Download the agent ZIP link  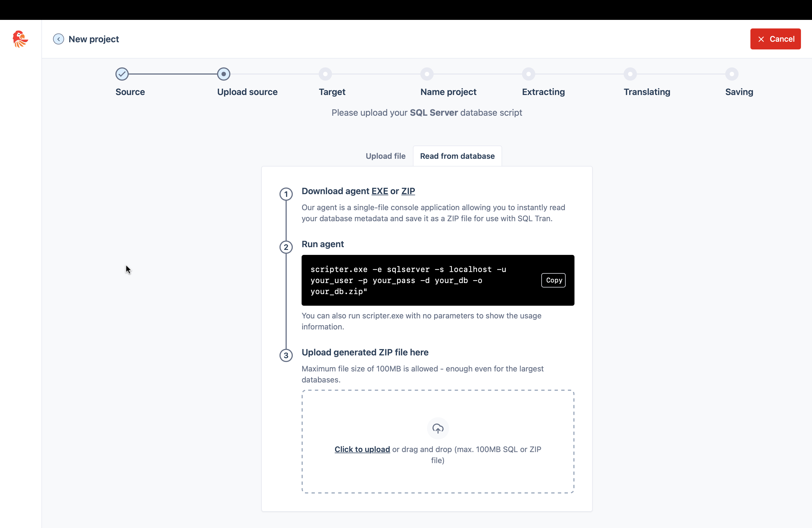[x=408, y=191]
